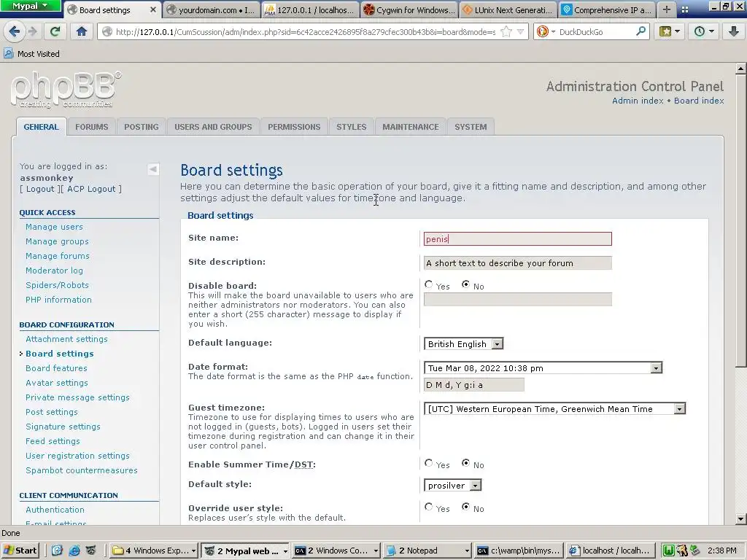The image size is (747, 560).
Task: Open the URL bar history dropdown arrow
Action: click(x=520, y=32)
